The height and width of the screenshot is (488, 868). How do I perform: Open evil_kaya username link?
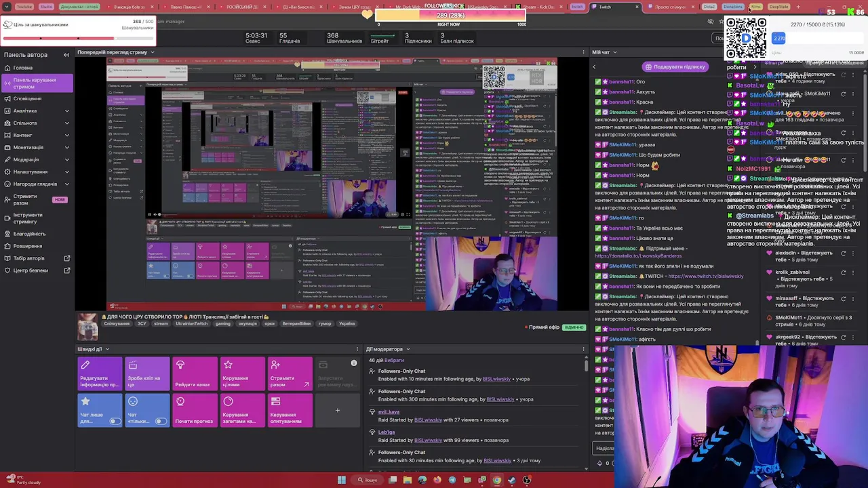389,411
